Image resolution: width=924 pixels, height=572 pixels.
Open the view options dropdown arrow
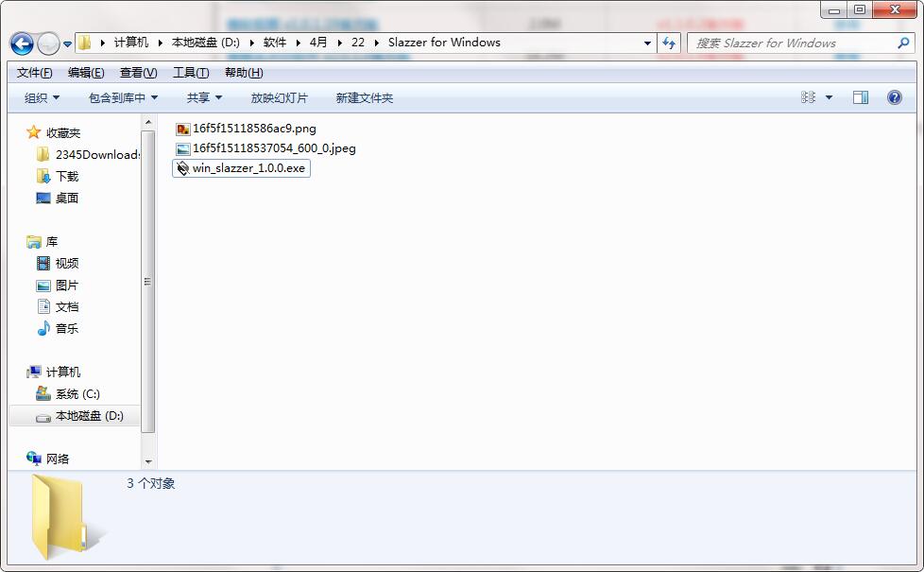click(830, 97)
